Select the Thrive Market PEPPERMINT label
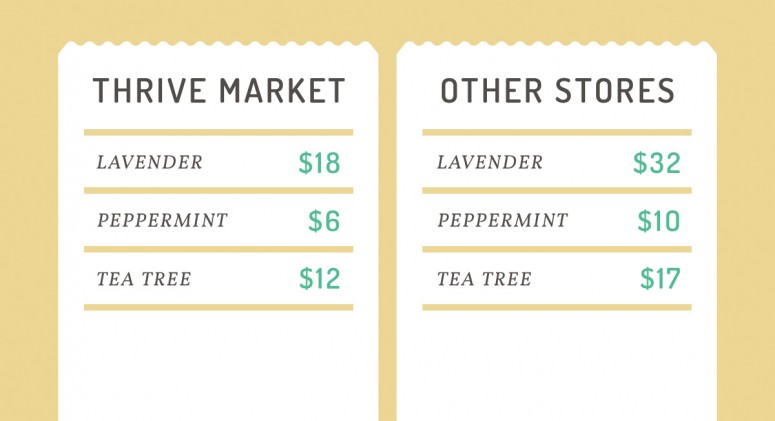Viewport: 775px width, 421px height. coord(162,220)
